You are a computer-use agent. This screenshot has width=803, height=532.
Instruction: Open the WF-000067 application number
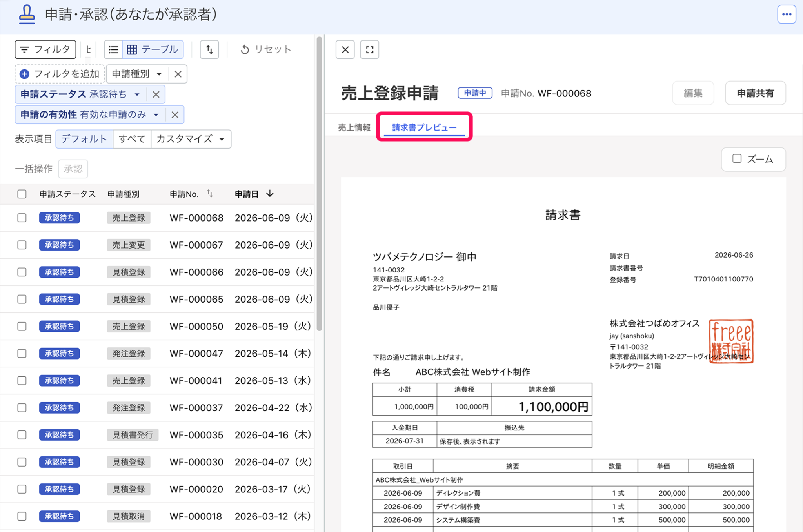196,245
